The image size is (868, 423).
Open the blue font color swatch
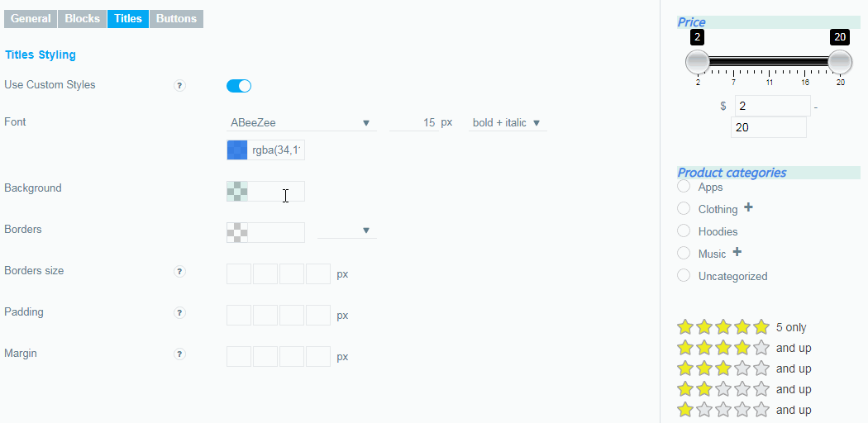[x=237, y=150]
